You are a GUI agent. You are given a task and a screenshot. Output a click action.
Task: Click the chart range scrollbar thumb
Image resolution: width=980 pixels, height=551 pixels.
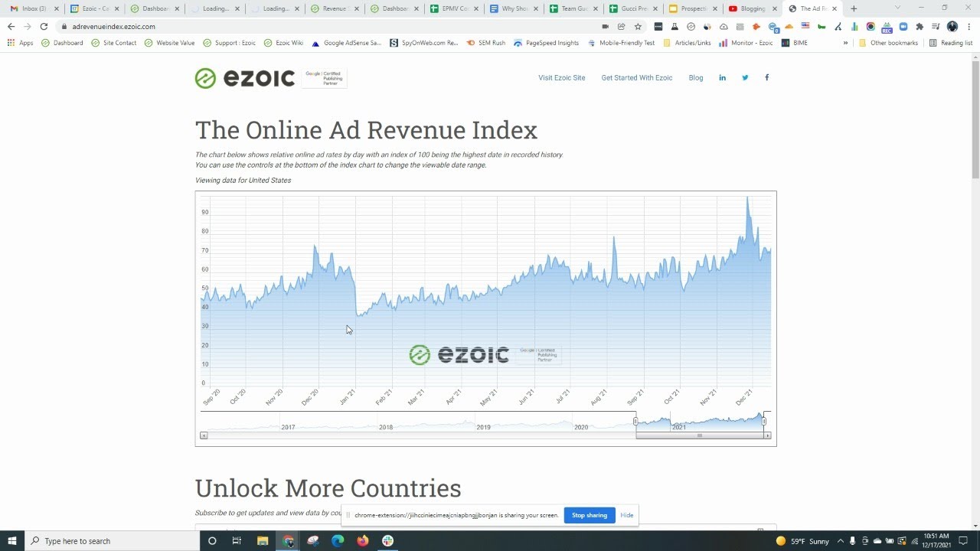[699, 435]
